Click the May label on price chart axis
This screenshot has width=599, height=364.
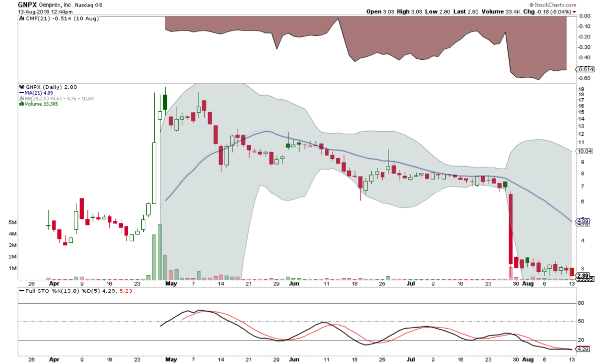pos(171,283)
